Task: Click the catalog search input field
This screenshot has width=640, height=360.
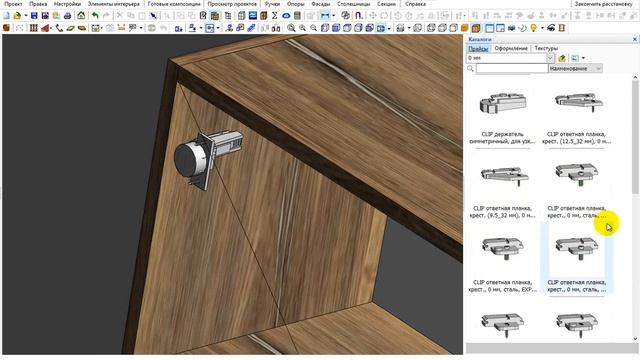Action: [511, 69]
